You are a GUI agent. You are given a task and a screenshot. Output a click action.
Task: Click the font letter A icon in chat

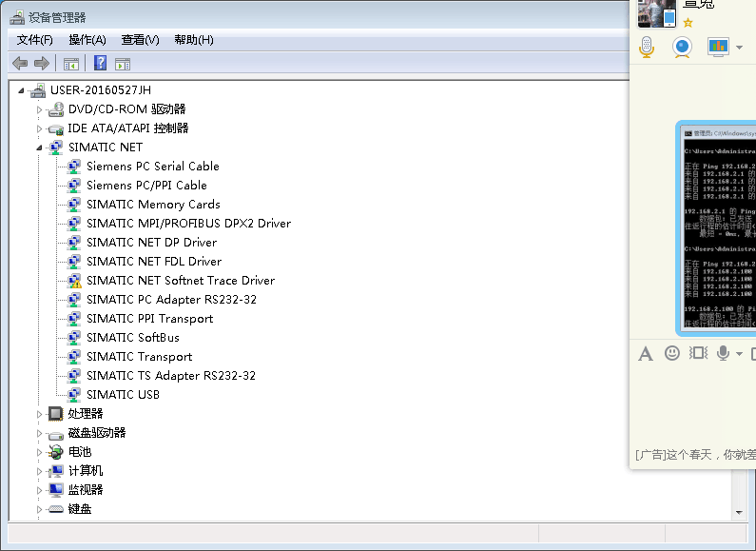646,354
